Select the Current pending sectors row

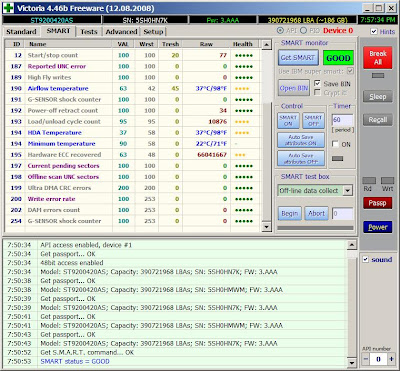133,166
